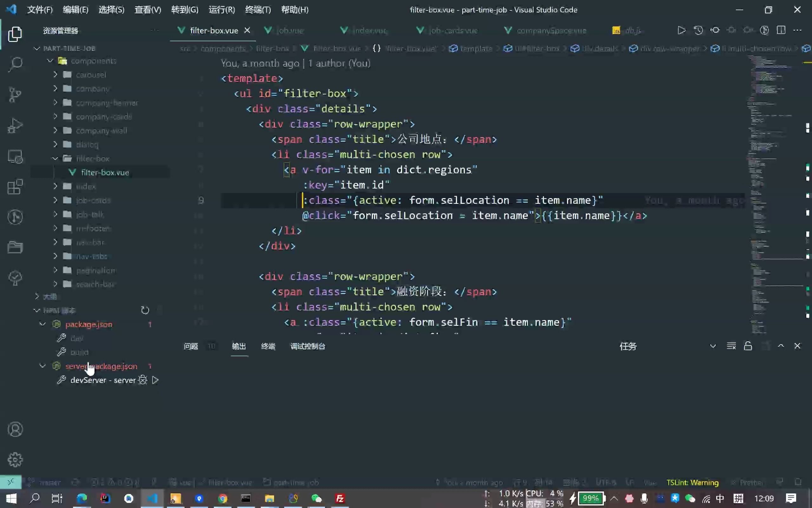Switch to the companySpace.vue tab
Image resolution: width=812 pixels, height=508 pixels.
point(551,30)
